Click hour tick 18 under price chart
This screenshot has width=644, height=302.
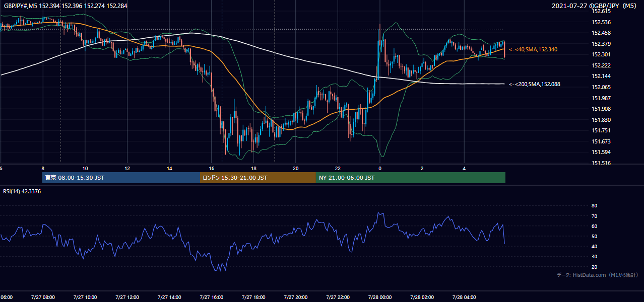[x=253, y=169]
